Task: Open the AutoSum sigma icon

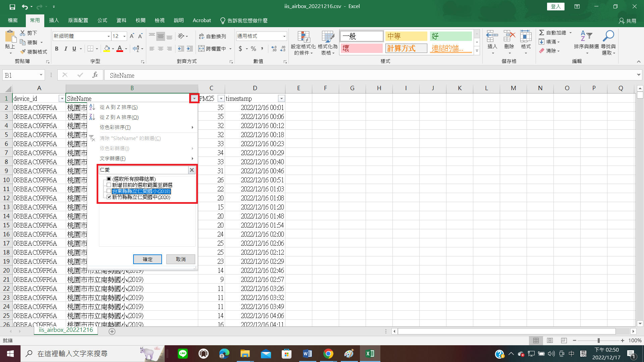Action: pyautogui.click(x=541, y=33)
